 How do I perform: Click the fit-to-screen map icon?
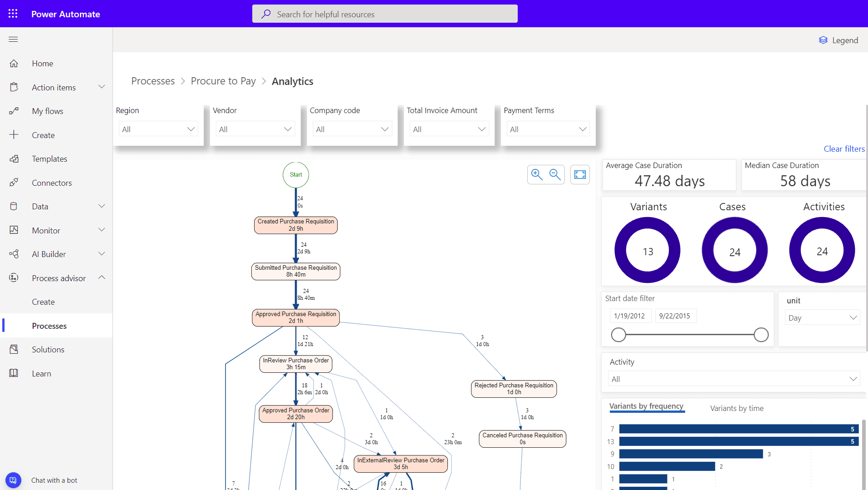580,174
